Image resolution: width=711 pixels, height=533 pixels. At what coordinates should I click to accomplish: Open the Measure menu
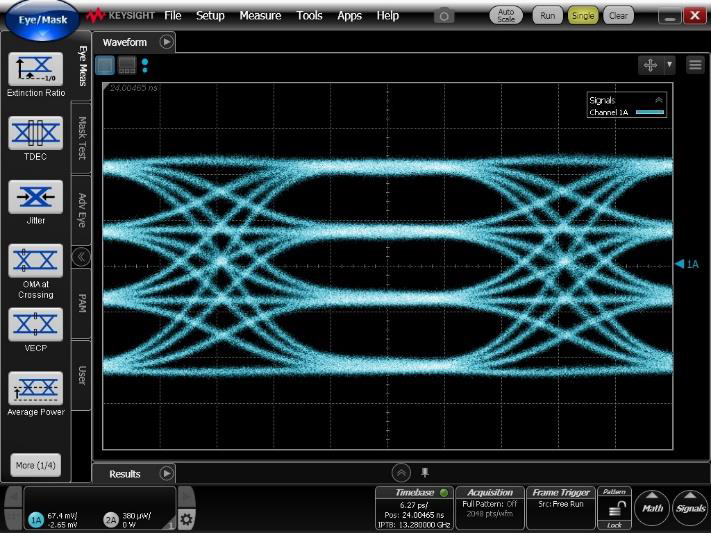260,16
